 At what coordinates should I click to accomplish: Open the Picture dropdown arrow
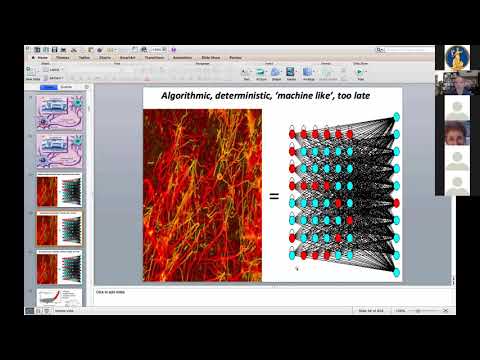click(267, 72)
